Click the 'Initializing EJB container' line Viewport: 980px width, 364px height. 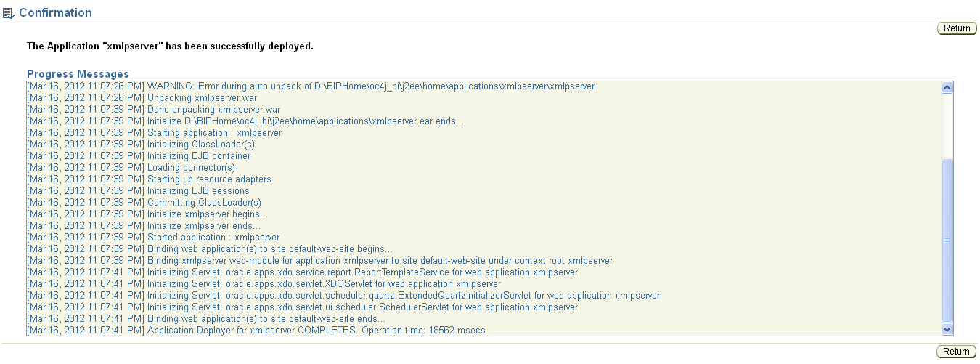click(139, 156)
